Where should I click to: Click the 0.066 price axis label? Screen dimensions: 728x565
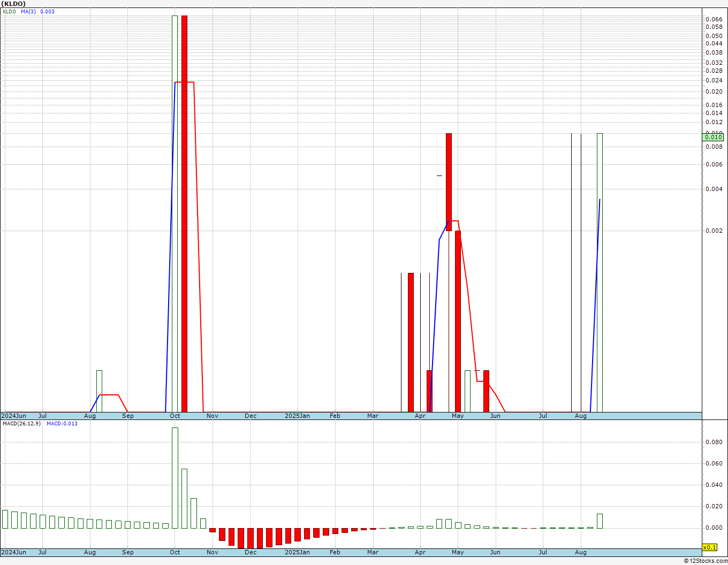click(x=714, y=19)
